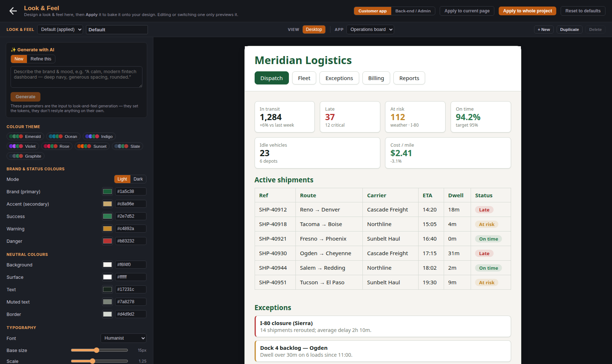Click the Danger hex field #b83232
This screenshot has width=612, height=364.
[131, 241]
